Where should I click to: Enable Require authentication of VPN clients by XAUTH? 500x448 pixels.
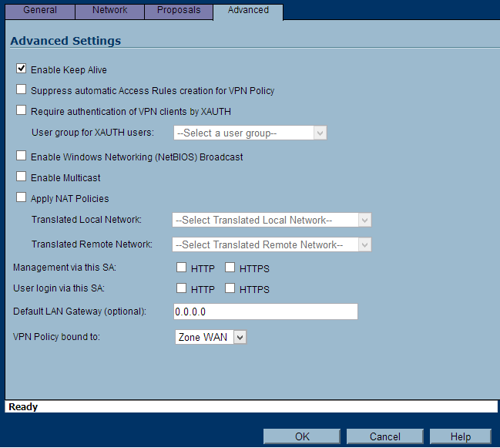tap(22, 110)
